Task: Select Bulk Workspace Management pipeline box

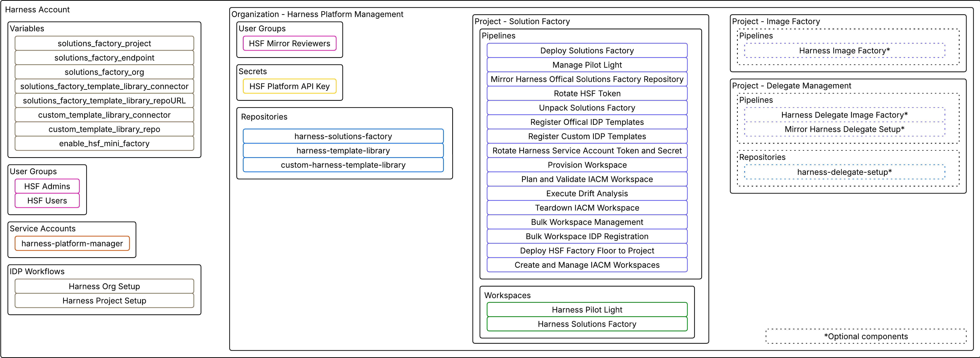Action: coord(587,222)
